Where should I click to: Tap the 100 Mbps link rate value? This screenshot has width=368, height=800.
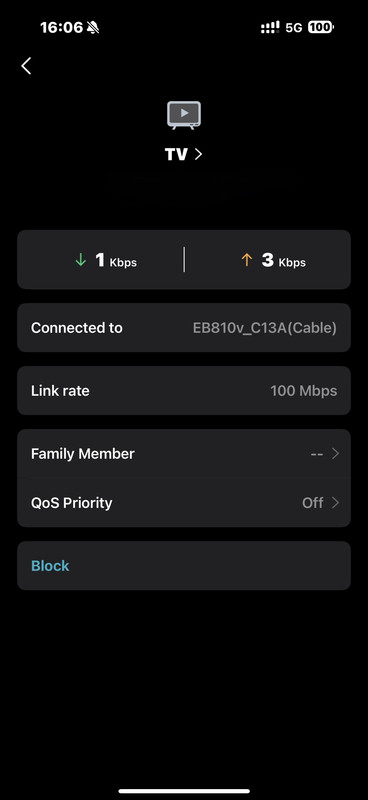point(304,391)
